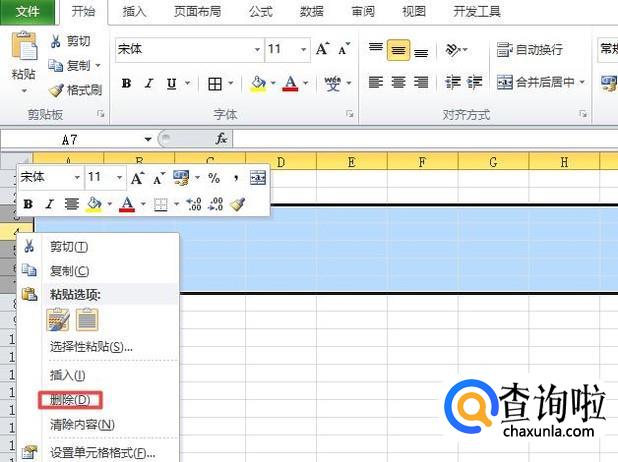Click the increase font size icon in the ribbon
The width and height of the screenshot is (618, 462).
pos(322,49)
